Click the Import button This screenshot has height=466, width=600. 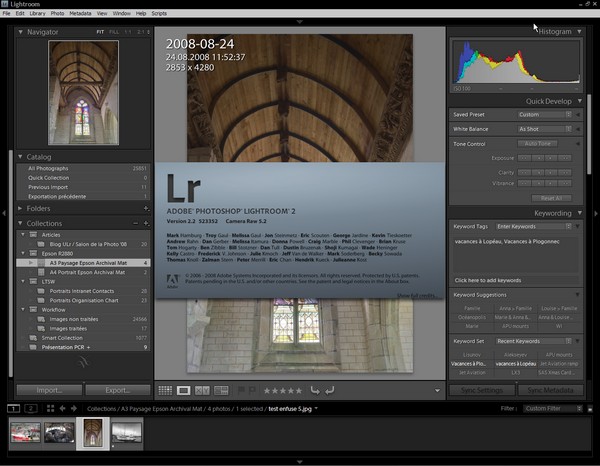point(49,390)
